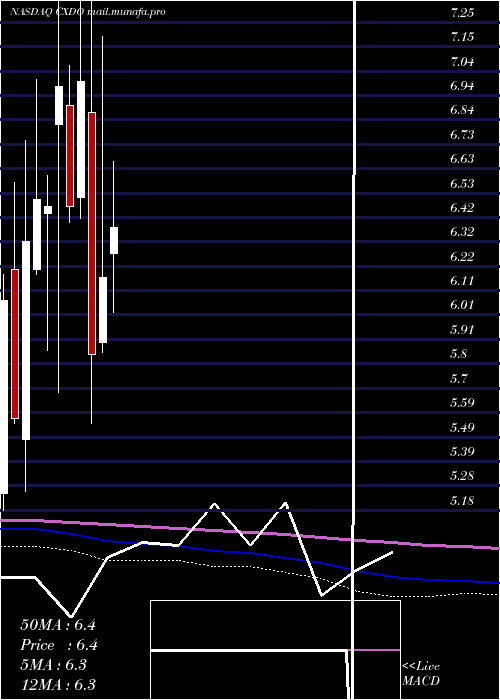This screenshot has height=700, width=500.
Task: Click the 5.39 price axis label
Action: (x=462, y=451)
